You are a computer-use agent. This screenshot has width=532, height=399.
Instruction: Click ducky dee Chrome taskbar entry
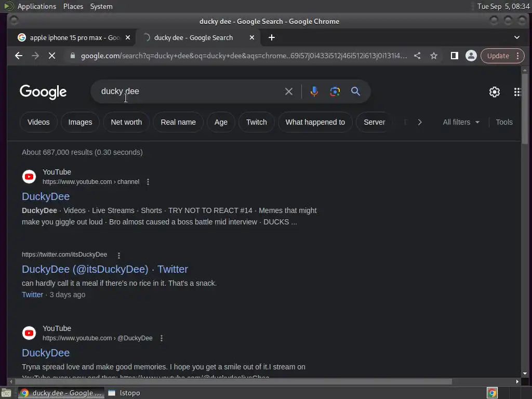61,393
